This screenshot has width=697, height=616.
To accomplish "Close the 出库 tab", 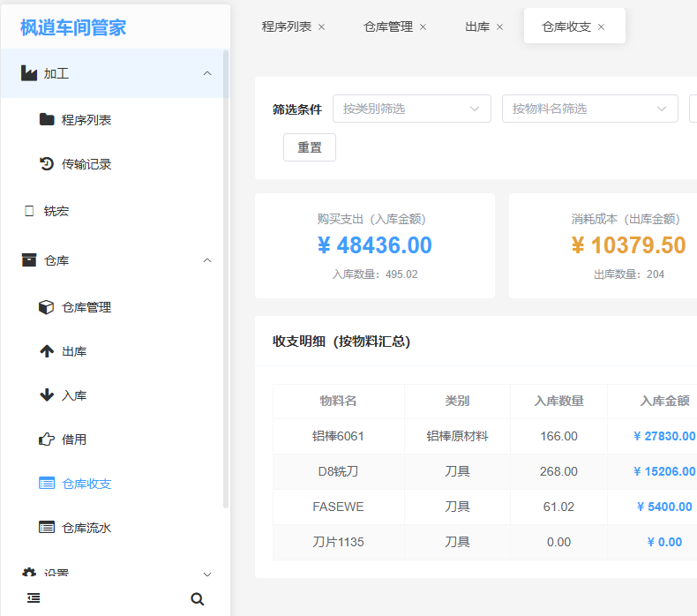I will click(499, 27).
